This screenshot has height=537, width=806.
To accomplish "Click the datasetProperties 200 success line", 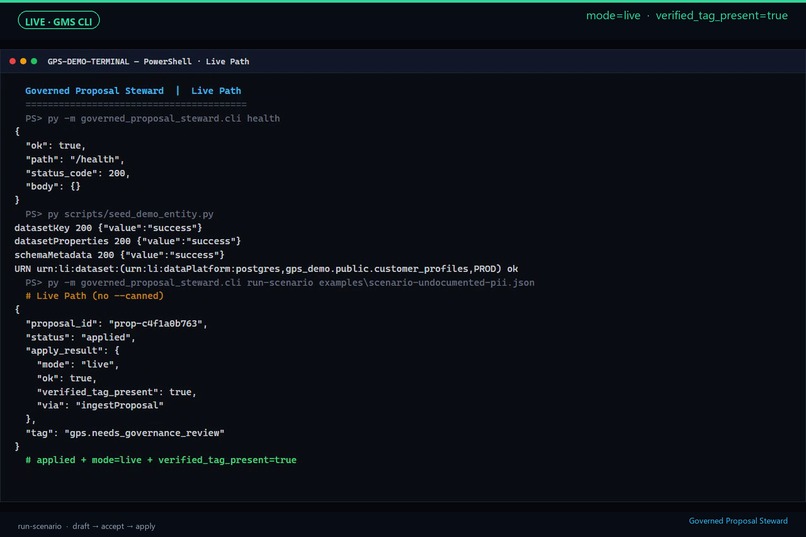I will [127, 241].
